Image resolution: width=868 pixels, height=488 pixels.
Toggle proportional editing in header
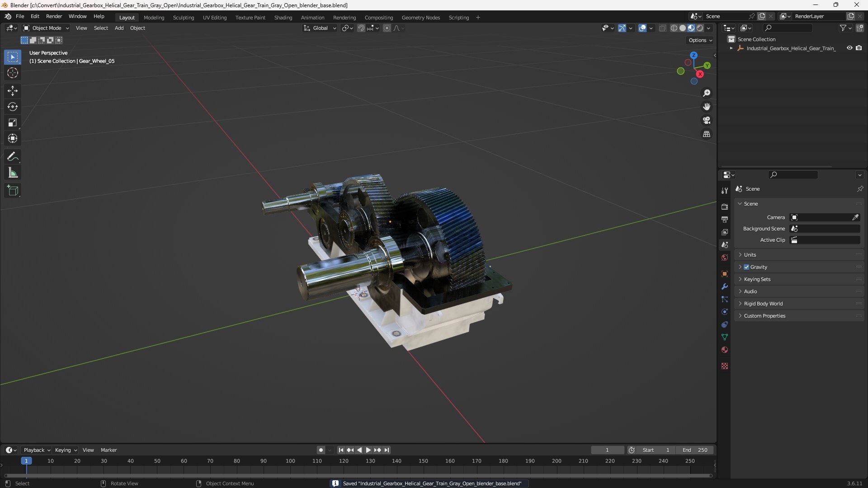pyautogui.click(x=387, y=28)
